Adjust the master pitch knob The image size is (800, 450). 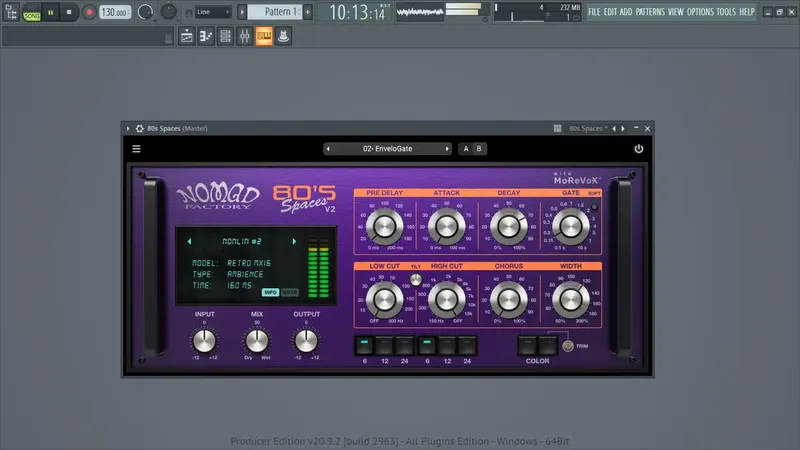point(168,11)
